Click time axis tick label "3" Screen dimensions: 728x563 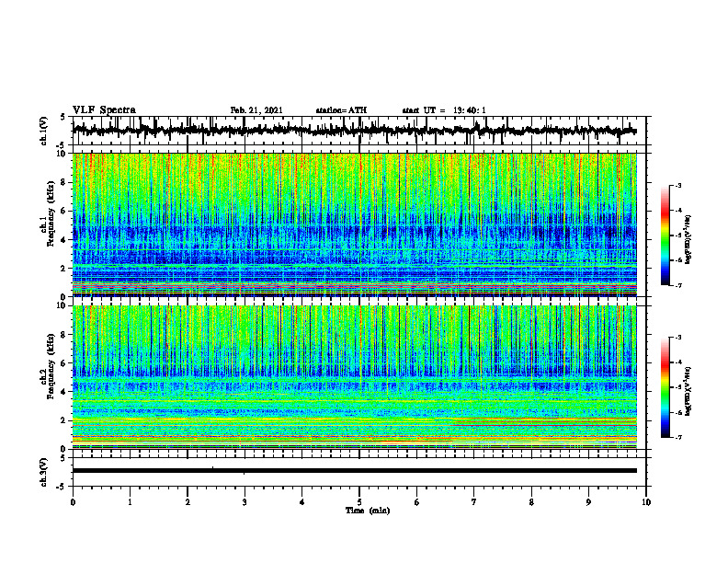(245, 502)
